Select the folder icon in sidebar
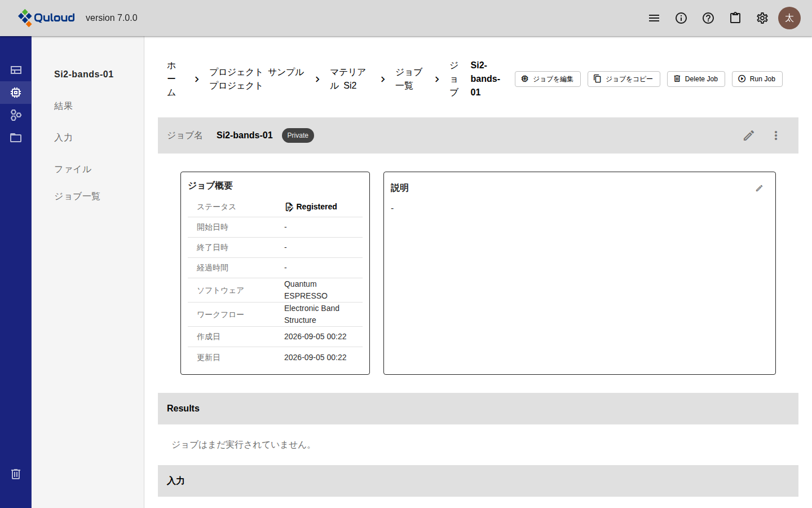 (16, 138)
